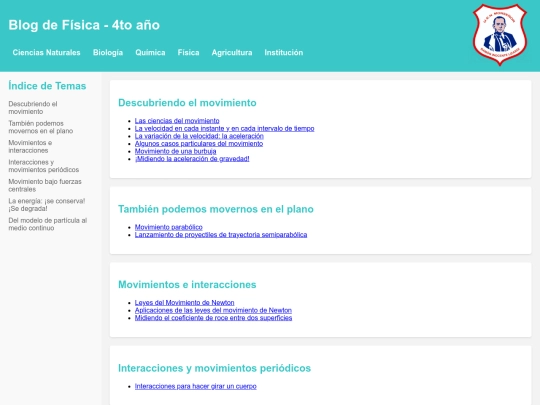Select También podemos movernos en el plano in sidebar
The width and height of the screenshot is (540, 405).
[41, 127]
